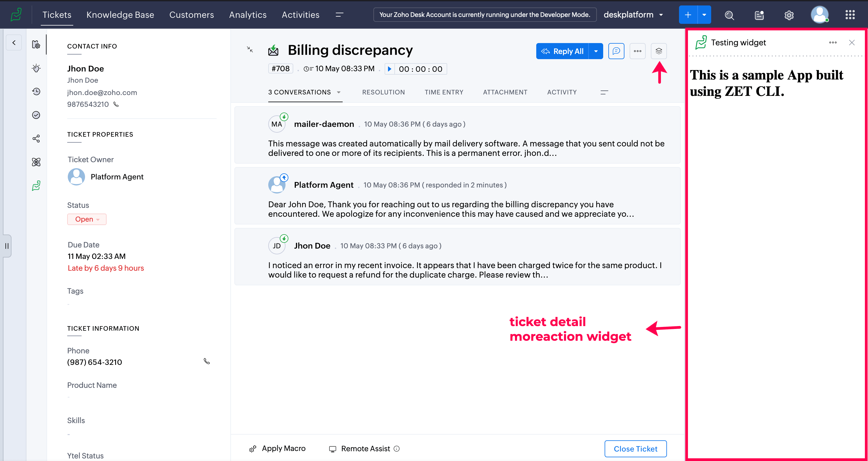Click the incoming email channel icon beside title
Viewport: 868px width, 461px height.
[273, 51]
